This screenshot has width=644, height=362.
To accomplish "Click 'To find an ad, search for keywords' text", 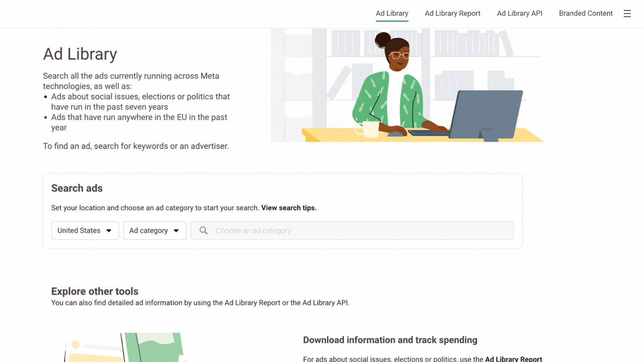I will pyautogui.click(x=136, y=146).
